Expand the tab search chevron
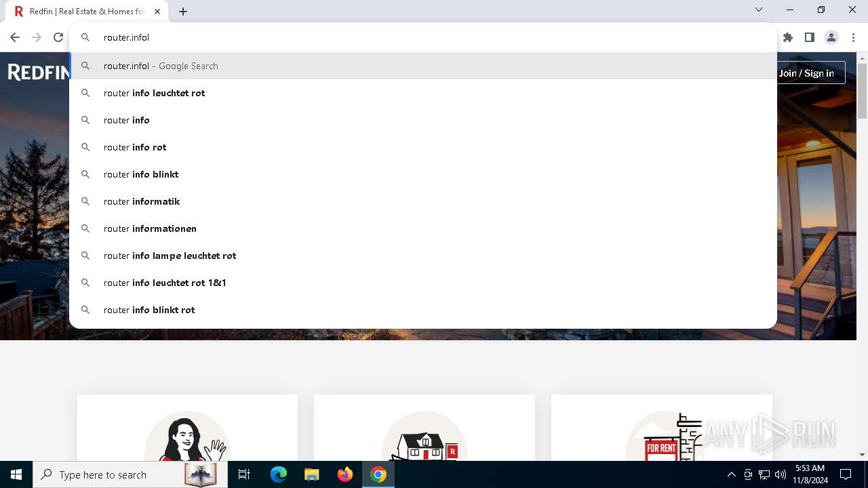The width and height of the screenshot is (868, 488). point(759,9)
